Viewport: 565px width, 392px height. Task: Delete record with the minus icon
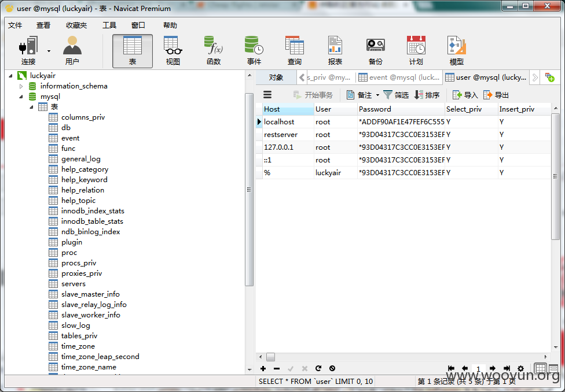(277, 368)
